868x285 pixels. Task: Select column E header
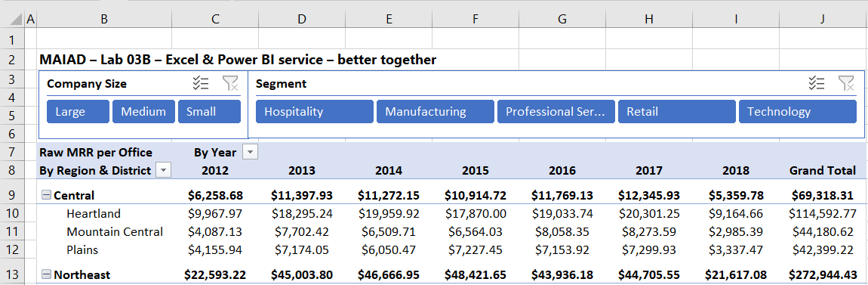pyautogui.click(x=389, y=19)
